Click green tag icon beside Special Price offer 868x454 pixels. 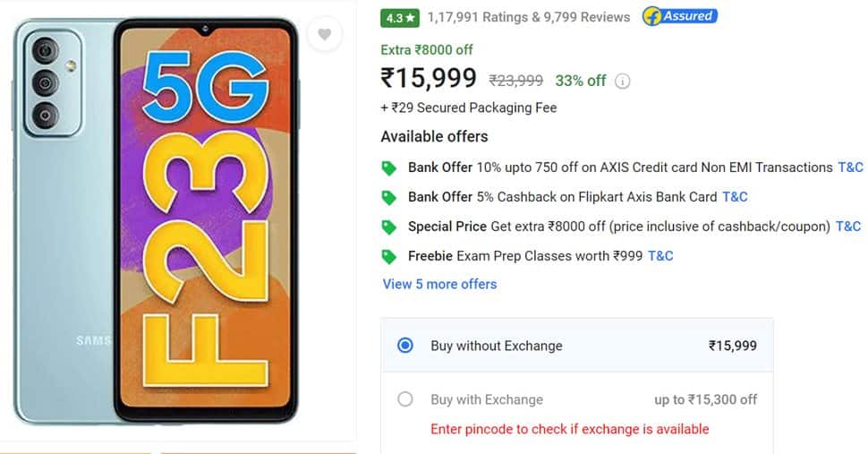(x=389, y=227)
